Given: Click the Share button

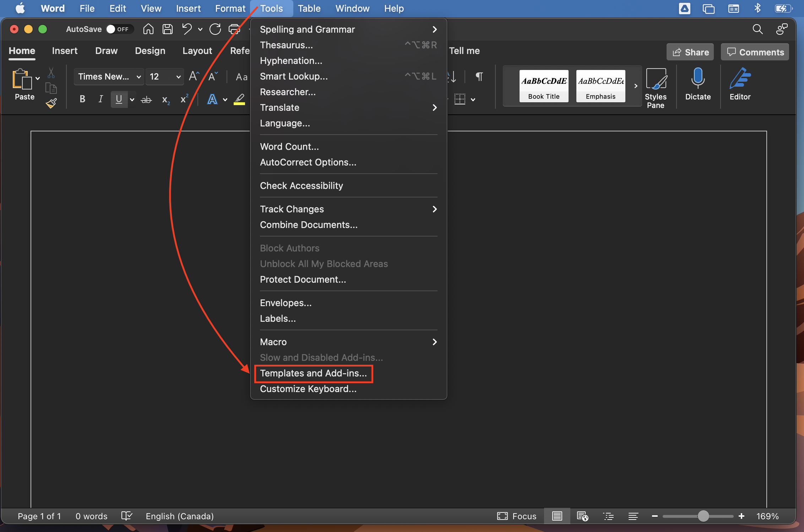Looking at the screenshot, I should point(690,52).
